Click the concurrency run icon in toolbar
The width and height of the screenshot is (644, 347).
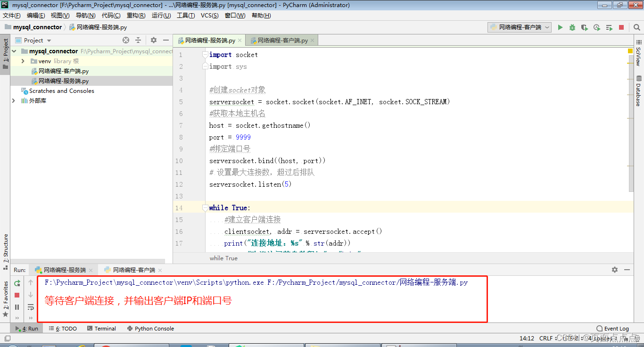point(609,27)
